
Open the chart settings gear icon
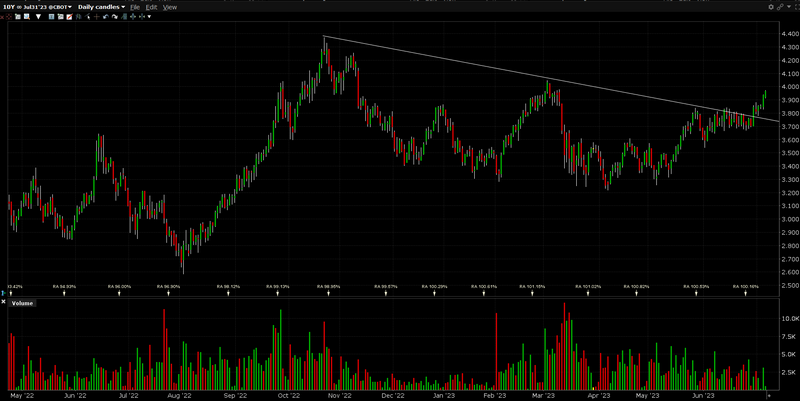point(771,6)
